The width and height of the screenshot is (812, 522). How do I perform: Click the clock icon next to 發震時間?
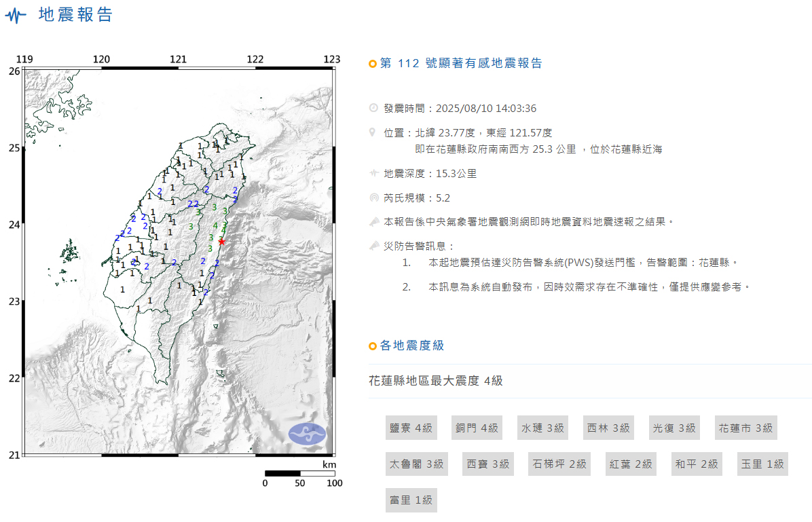point(373,108)
